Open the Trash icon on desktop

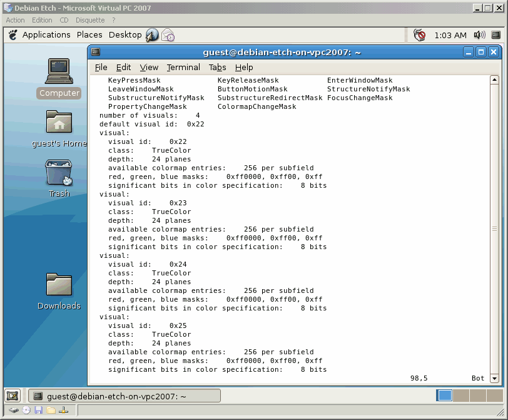pyautogui.click(x=59, y=173)
